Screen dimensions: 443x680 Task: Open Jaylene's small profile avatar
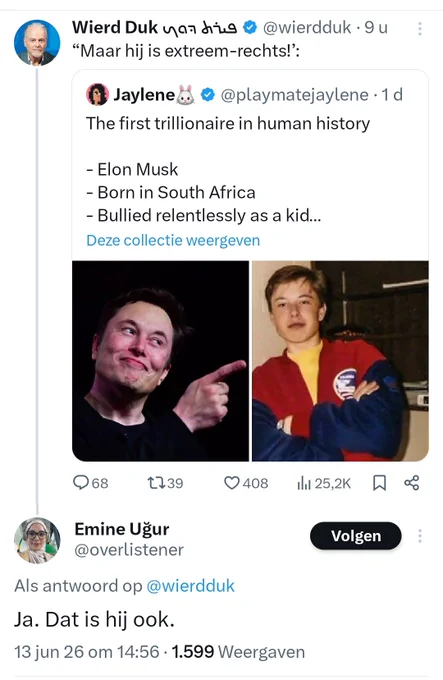98,95
